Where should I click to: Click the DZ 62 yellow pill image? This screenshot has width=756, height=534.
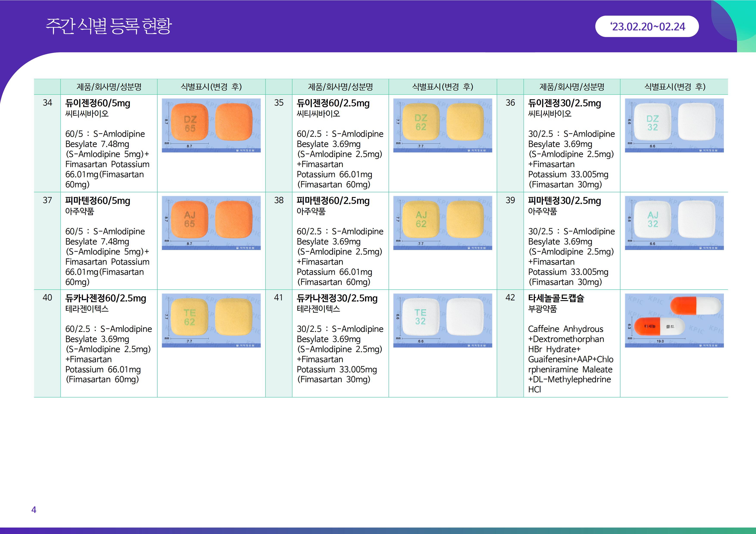[x=442, y=125]
